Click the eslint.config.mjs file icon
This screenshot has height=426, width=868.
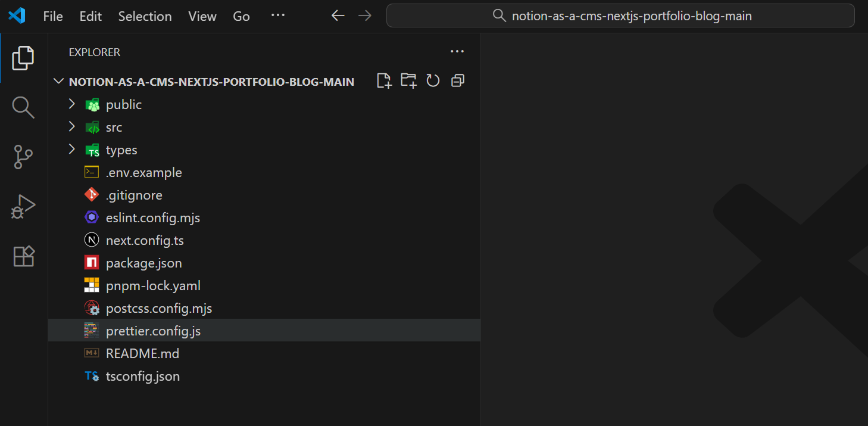tap(92, 218)
